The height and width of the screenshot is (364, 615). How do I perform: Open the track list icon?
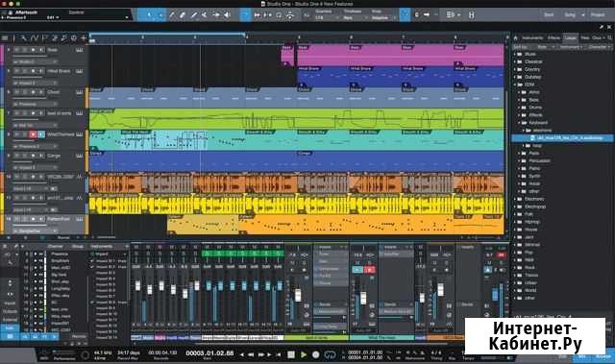point(5,38)
